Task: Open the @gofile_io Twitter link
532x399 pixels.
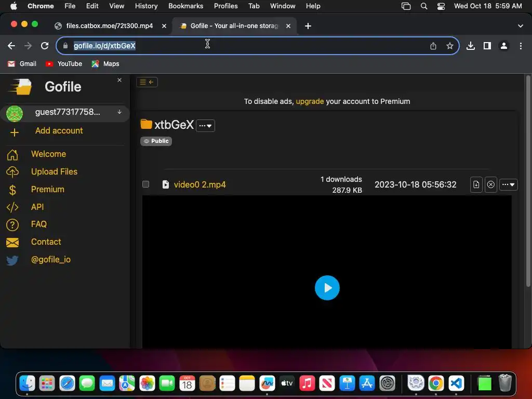Action: (51, 260)
